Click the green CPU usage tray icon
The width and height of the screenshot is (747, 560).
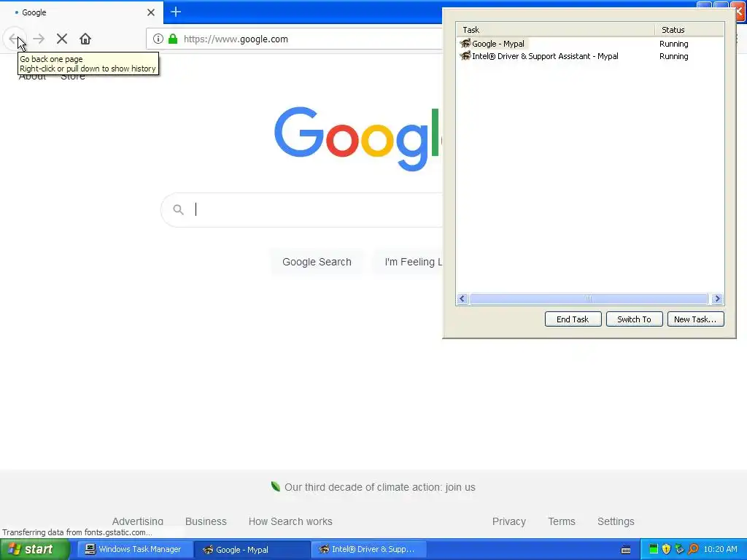[654, 549]
